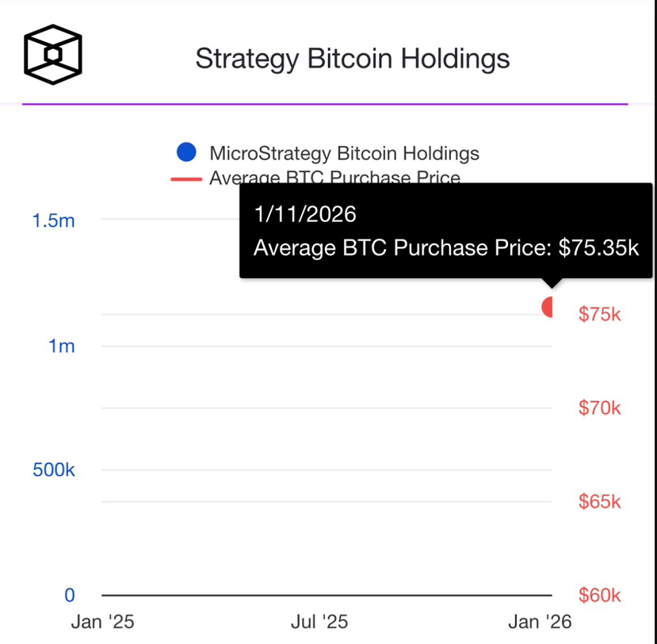
Task: Click the 1/11/2026 date in the tooltip
Action: click(x=305, y=214)
